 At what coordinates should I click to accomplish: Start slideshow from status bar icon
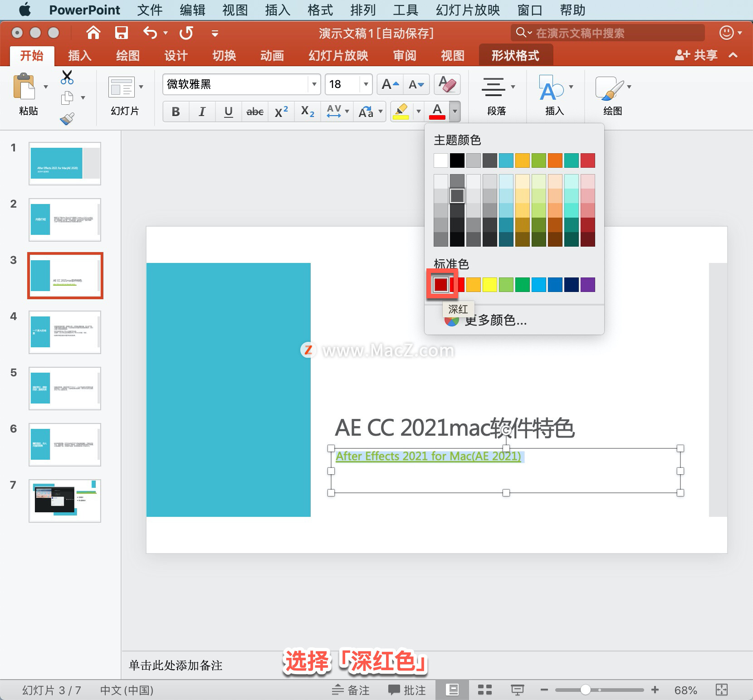point(518,690)
